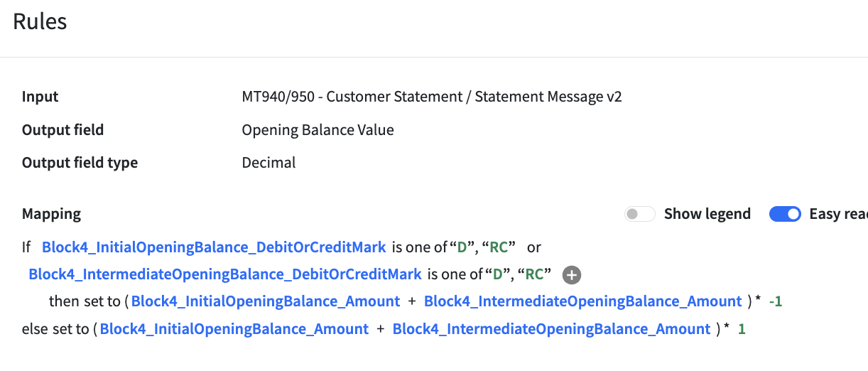Click the MT940/950 Customer Statement input text

pyautogui.click(x=432, y=97)
